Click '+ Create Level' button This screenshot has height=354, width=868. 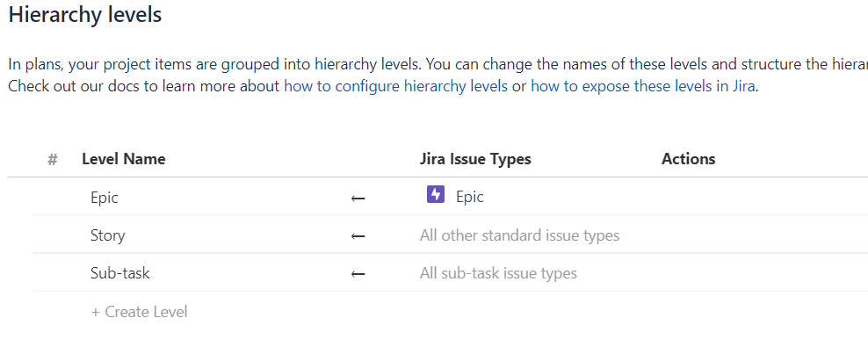(x=140, y=312)
